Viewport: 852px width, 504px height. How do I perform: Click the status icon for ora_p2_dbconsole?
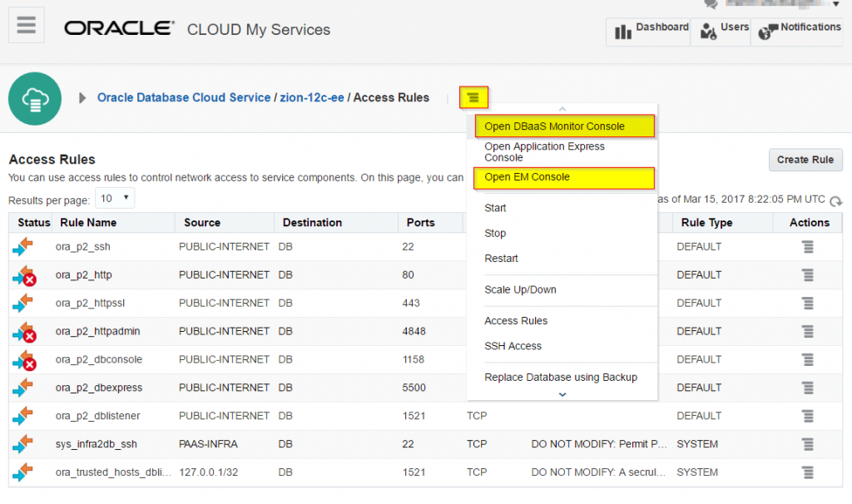[22, 359]
